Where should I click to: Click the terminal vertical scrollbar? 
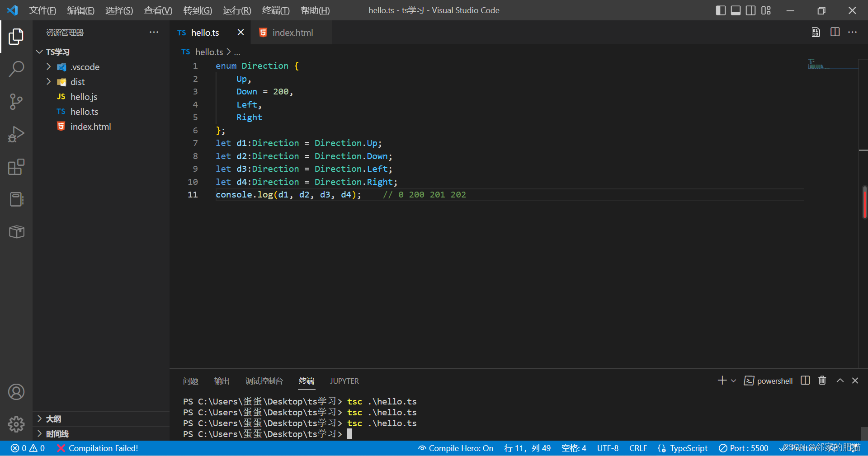tap(864, 433)
